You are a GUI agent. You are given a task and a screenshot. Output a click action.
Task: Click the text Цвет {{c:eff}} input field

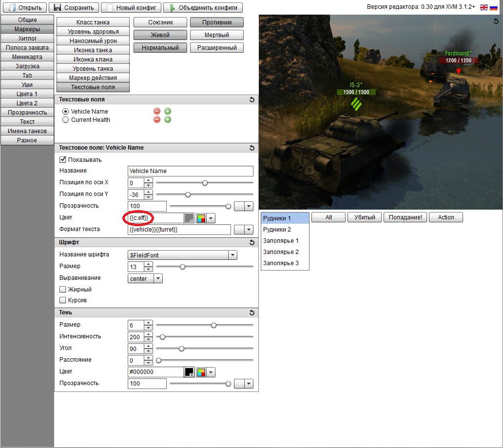[x=156, y=218]
